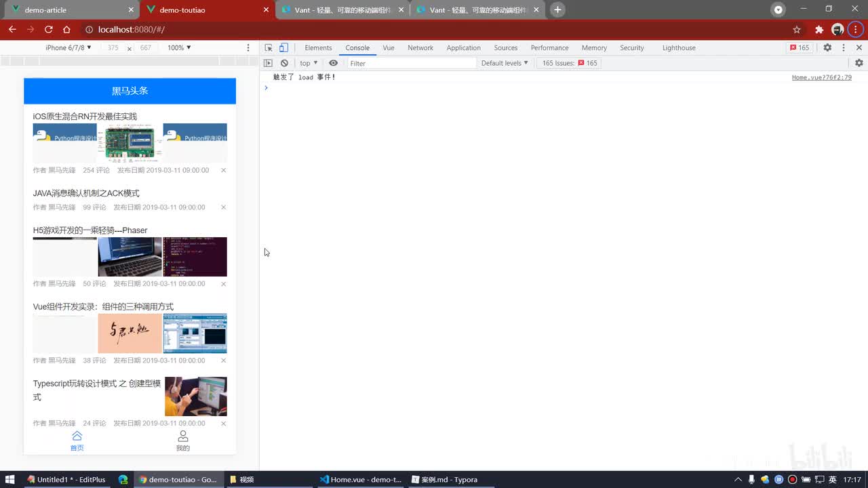This screenshot has width=868, height=488.
Task: Go back to the previous page
Action: [12, 29]
